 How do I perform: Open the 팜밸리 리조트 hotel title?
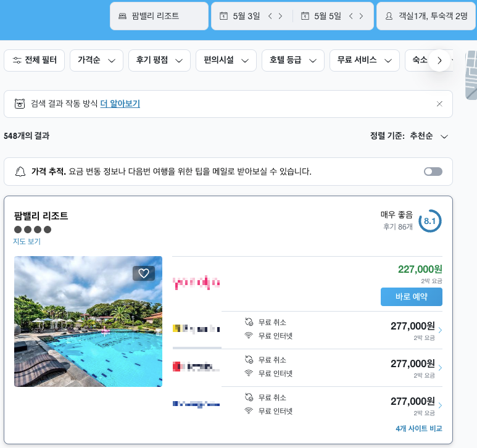point(41,216)
